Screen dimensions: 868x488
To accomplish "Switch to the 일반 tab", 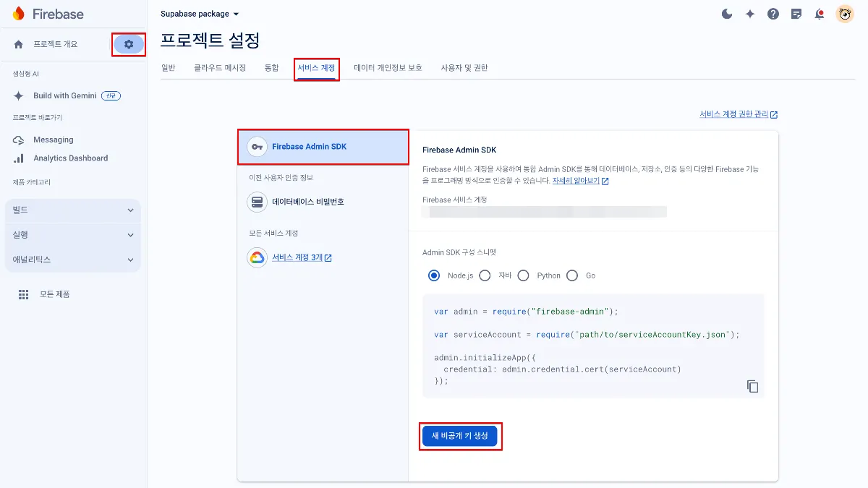I will pos(168,68).
